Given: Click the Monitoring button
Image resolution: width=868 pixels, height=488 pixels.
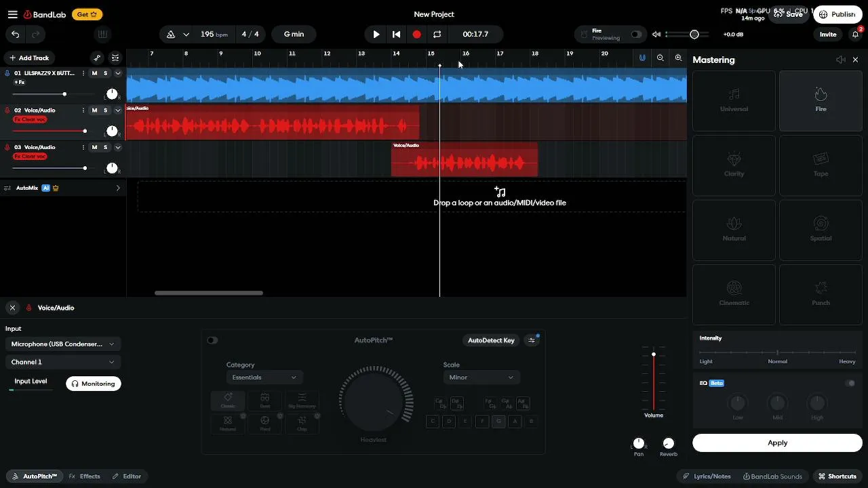Looking at the screenshot, I should point(94,384).
